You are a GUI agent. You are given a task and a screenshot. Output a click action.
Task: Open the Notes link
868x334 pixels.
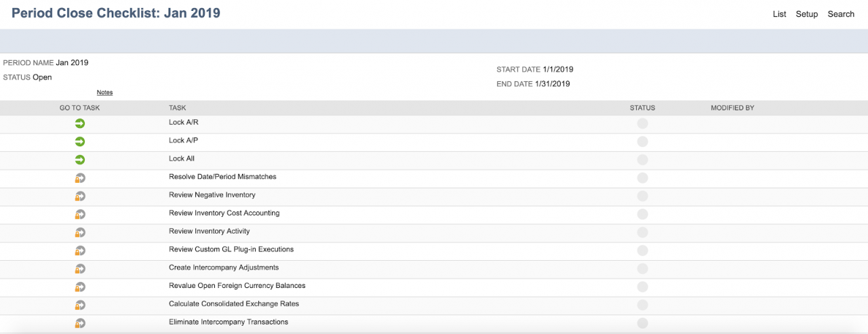point(104,92)
